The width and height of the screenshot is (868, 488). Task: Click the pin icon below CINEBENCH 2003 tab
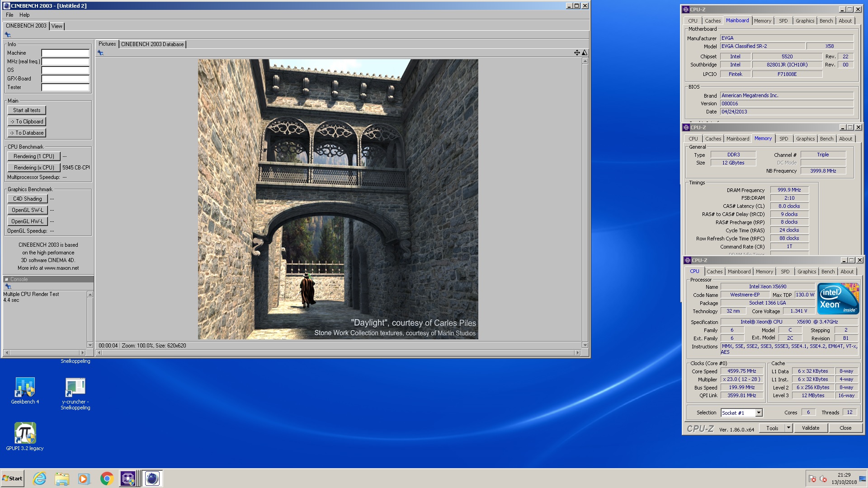8,35
